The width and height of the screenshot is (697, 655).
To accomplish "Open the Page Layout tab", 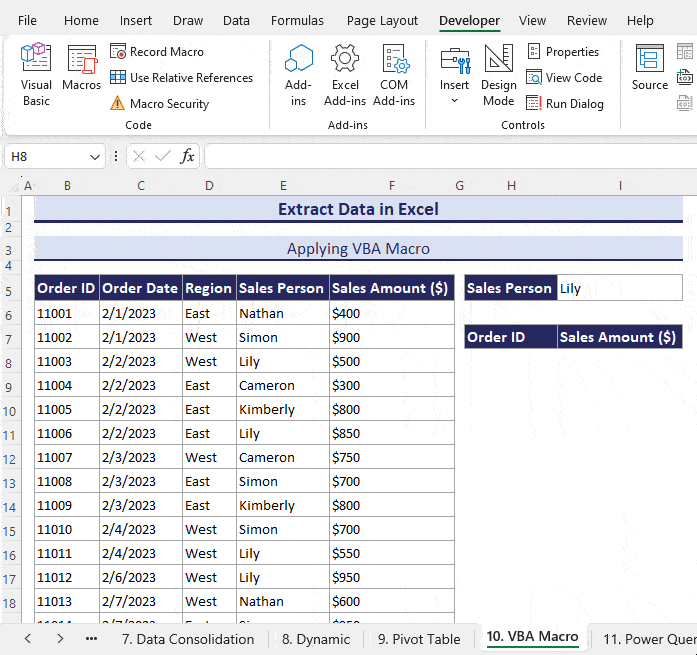I will (382, 21).
